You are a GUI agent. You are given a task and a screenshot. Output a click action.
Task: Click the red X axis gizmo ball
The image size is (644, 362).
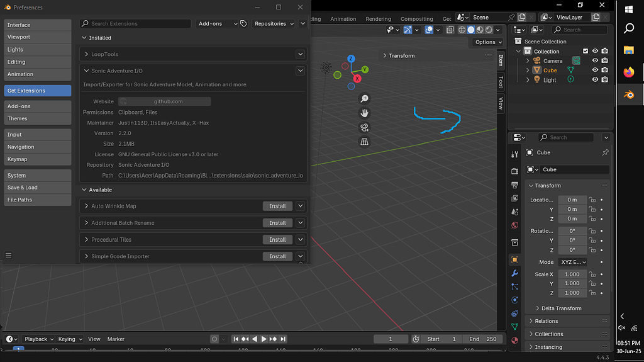357,79
